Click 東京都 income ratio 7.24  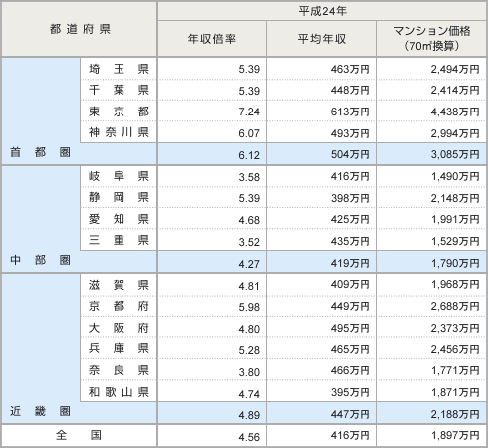point(249,112)
